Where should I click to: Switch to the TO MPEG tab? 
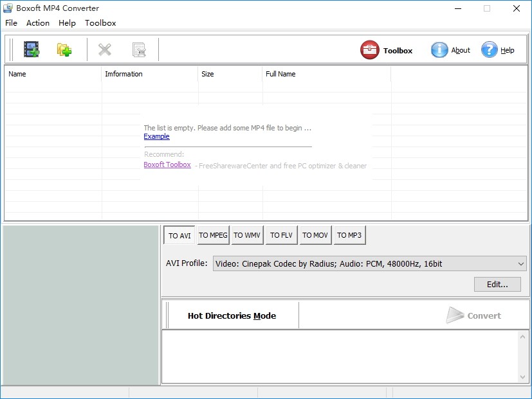pos(213,235)
